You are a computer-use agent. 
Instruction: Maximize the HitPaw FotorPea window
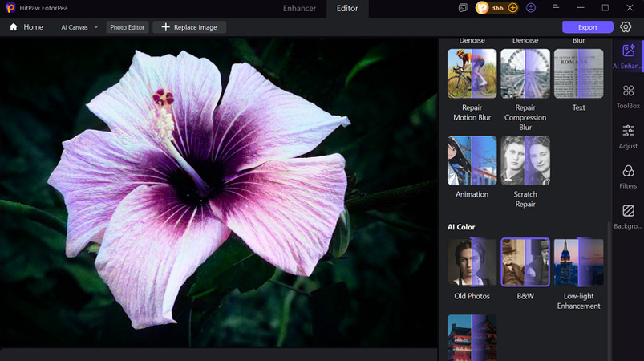point(605,8)
